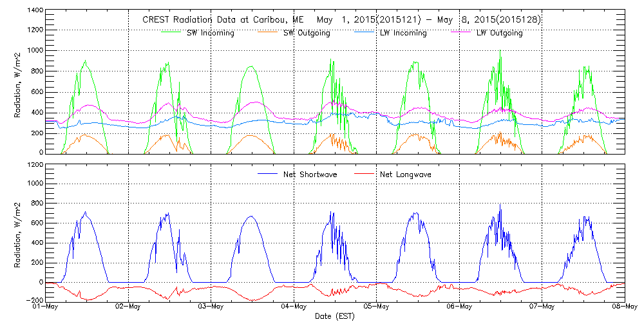The image size is (644, 322).
Task: Click the 04-May date tick label
Action: click(x=294, y=307)
